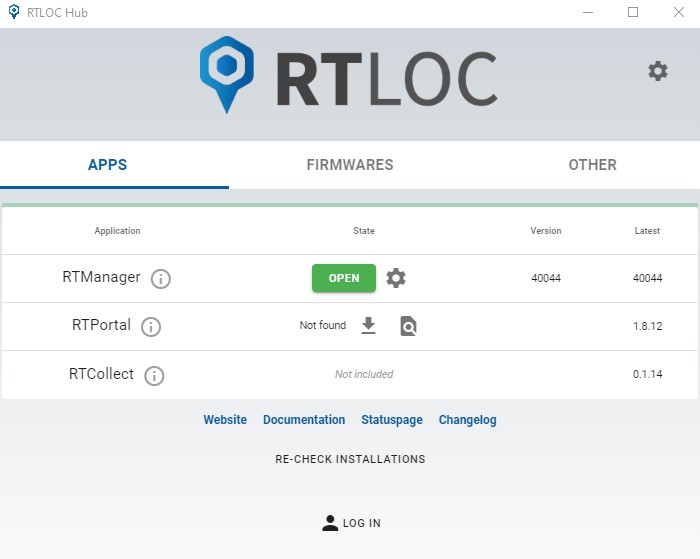This screenshot has height=559, width=700.
Task: Click RTManager latest version 40044
Action: (647, 278)
